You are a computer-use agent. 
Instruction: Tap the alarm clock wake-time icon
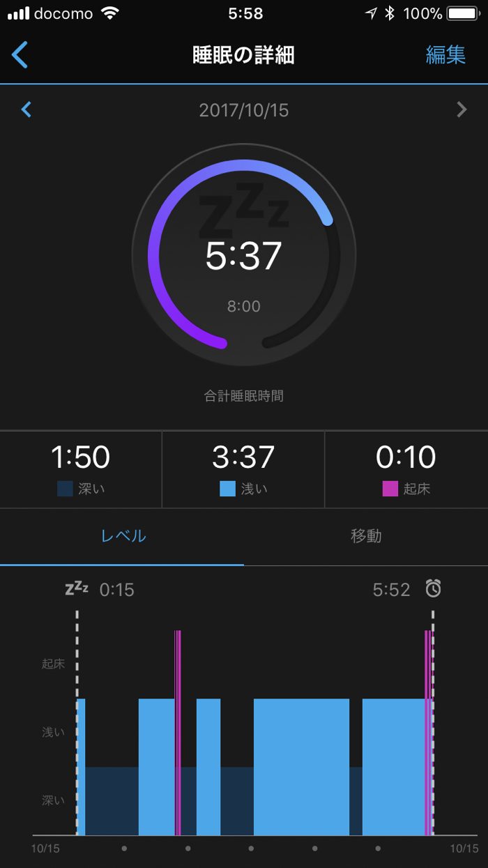click(x=434, y=589)
